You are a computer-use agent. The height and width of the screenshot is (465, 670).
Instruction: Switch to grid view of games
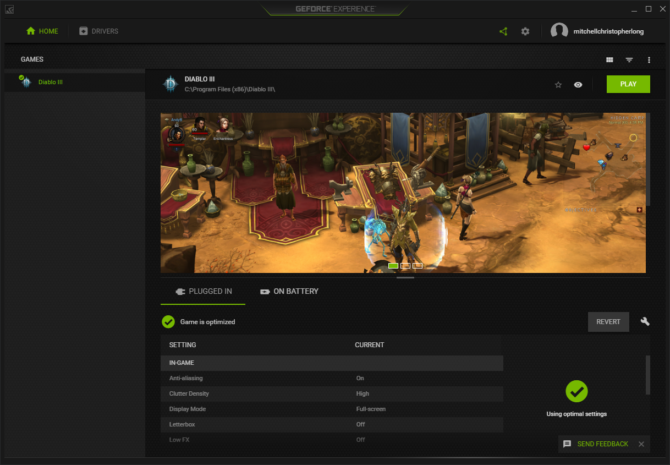point(610,60)
